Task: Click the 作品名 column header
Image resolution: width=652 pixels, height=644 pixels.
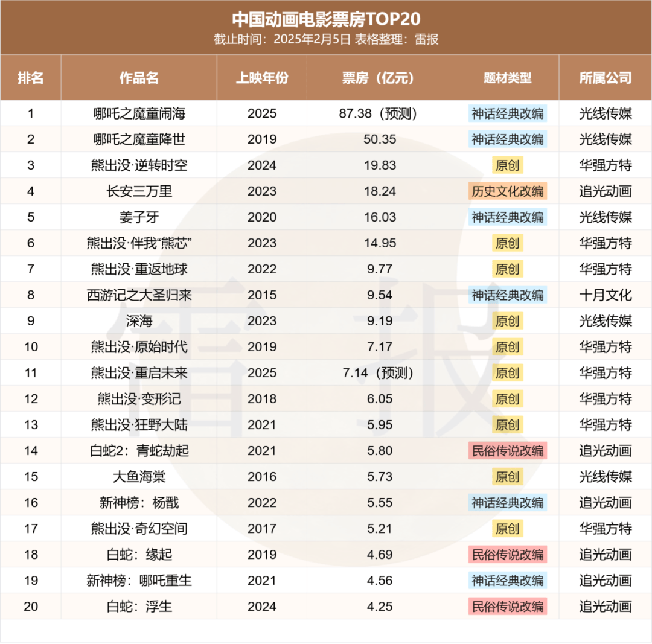Action: click(x=139, y=78)
